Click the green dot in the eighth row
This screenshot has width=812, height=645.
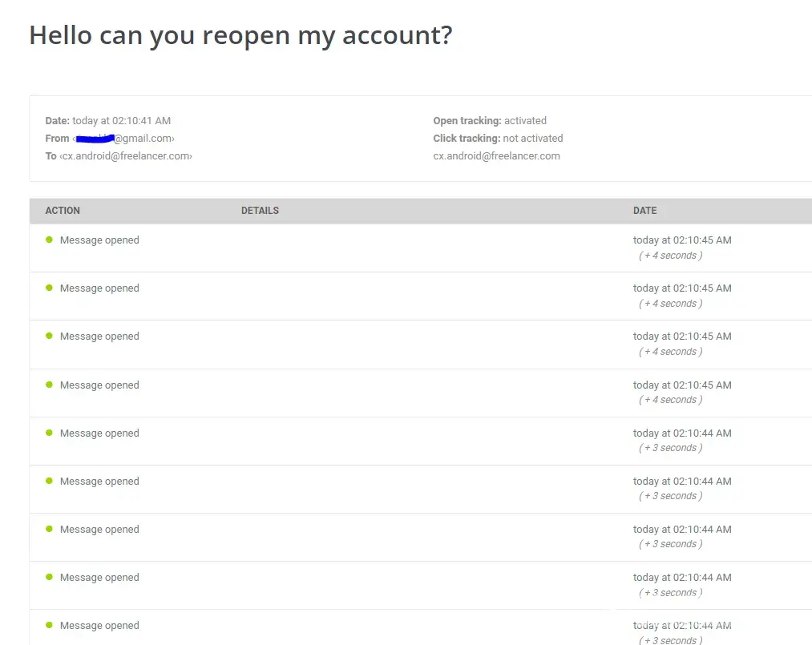(49, 577)
